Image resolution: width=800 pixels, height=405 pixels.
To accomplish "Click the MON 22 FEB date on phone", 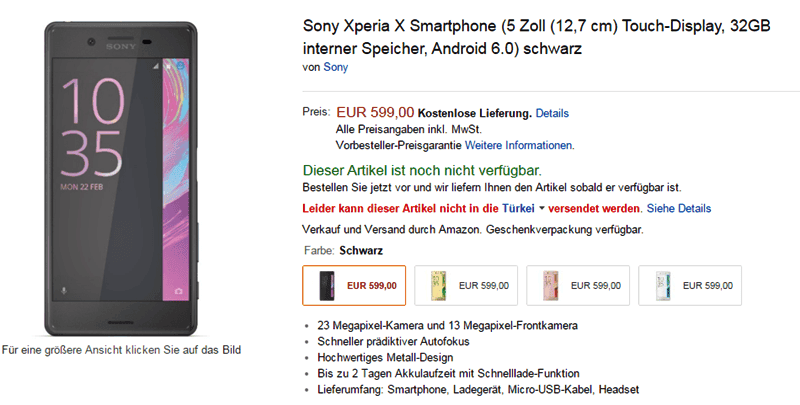I will click(x=85, y=186).
